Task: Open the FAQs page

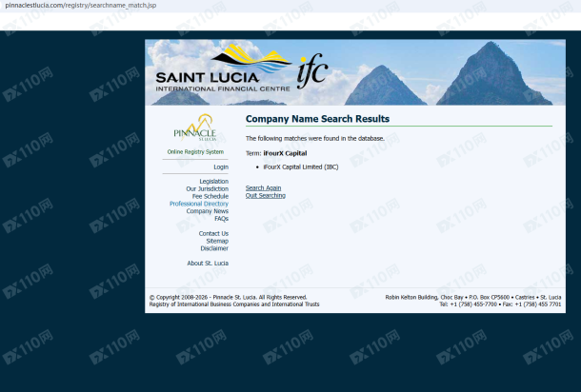Action: [x=221, y=219]
